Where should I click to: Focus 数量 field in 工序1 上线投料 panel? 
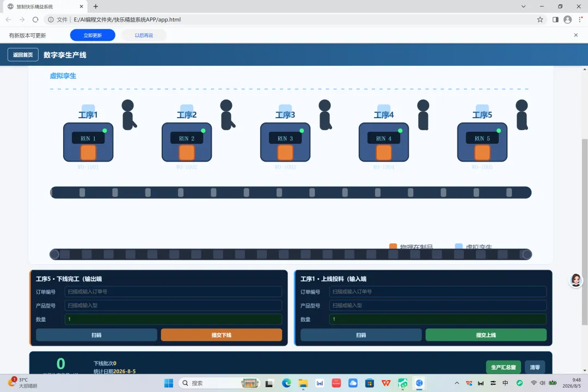[438, 319]
